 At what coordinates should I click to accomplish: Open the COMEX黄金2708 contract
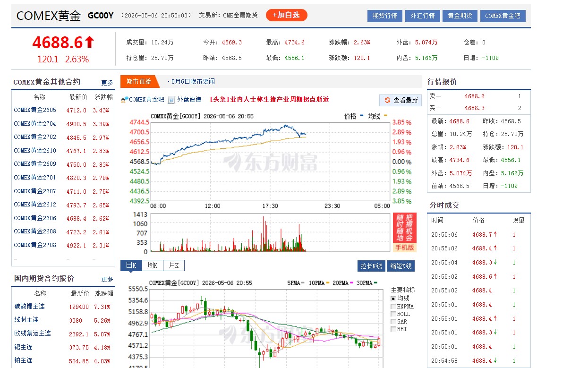(35, 245)
